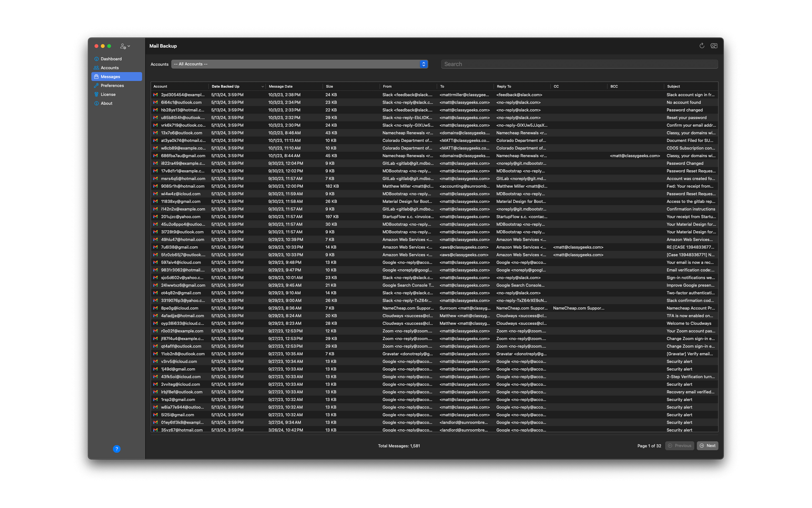Click the Gmail icon beside 7u6l38@gmail.com row

pos(155,247)
